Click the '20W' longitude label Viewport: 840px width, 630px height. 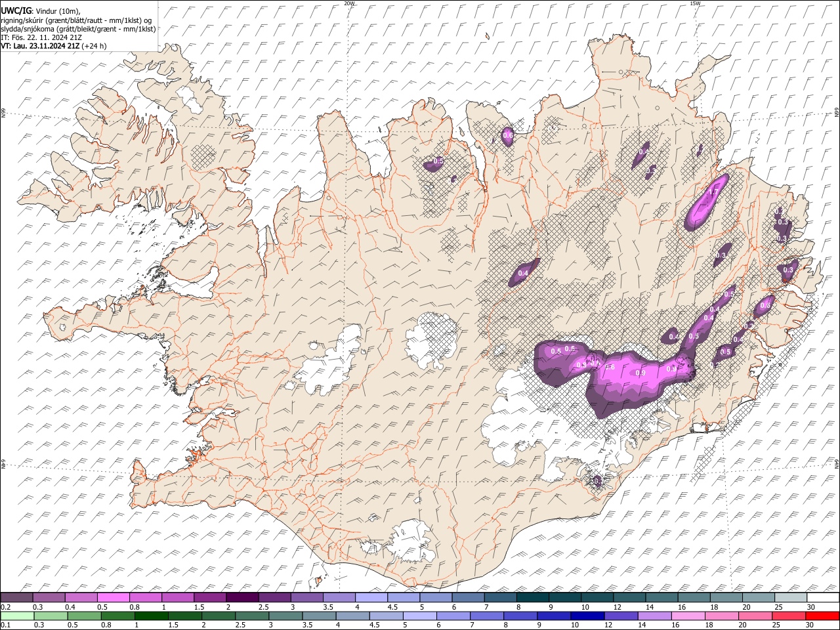349,3
